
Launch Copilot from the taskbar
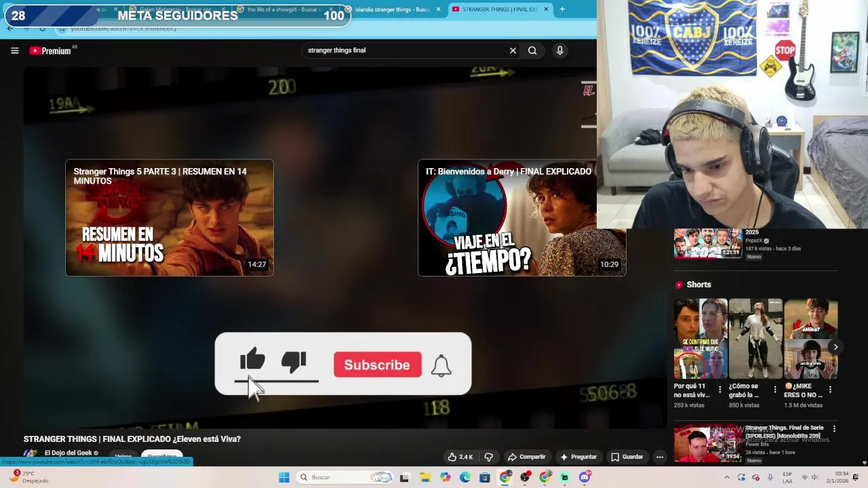click(x=445, y=477)
